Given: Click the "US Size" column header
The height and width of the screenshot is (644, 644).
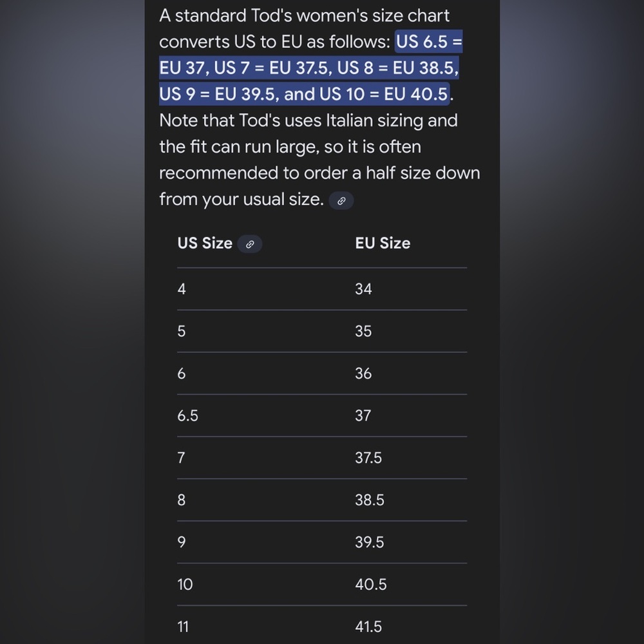Looking at the screenshot, I should click(x=205, y=243).
